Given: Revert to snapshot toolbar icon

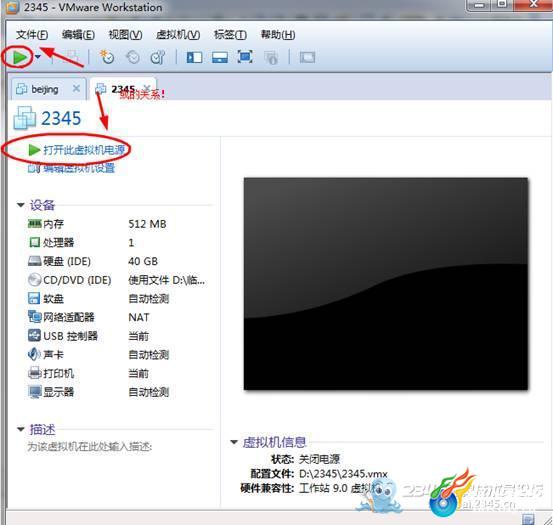Looking at the screenshot, I should tap(133, 57).
